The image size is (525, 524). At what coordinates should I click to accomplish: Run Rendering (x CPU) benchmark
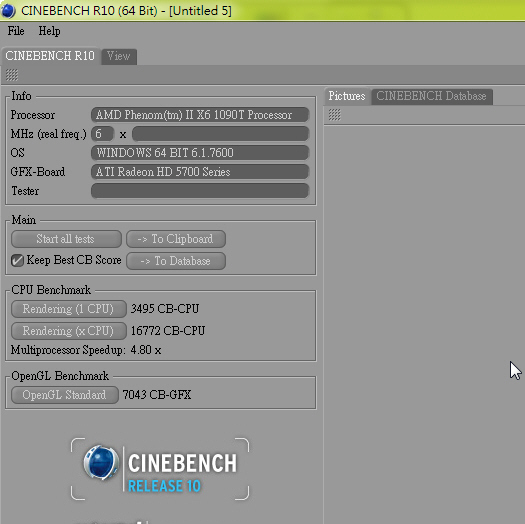[x=69, y=331]
